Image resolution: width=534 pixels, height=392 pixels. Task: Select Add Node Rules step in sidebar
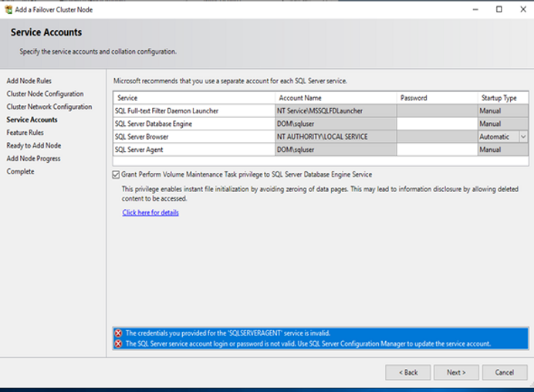point(29,81)
